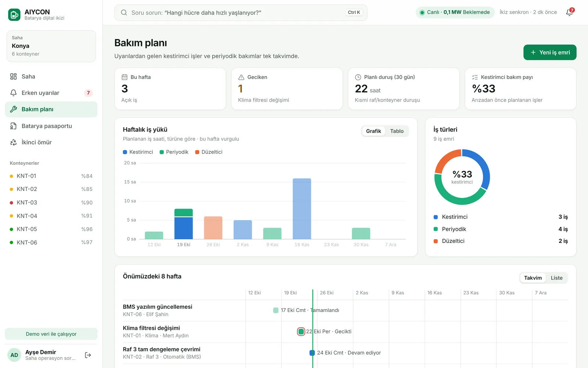Select the KNT-06 container row
The height and width of the screenshot is (368, 588).
coord(51,243)
